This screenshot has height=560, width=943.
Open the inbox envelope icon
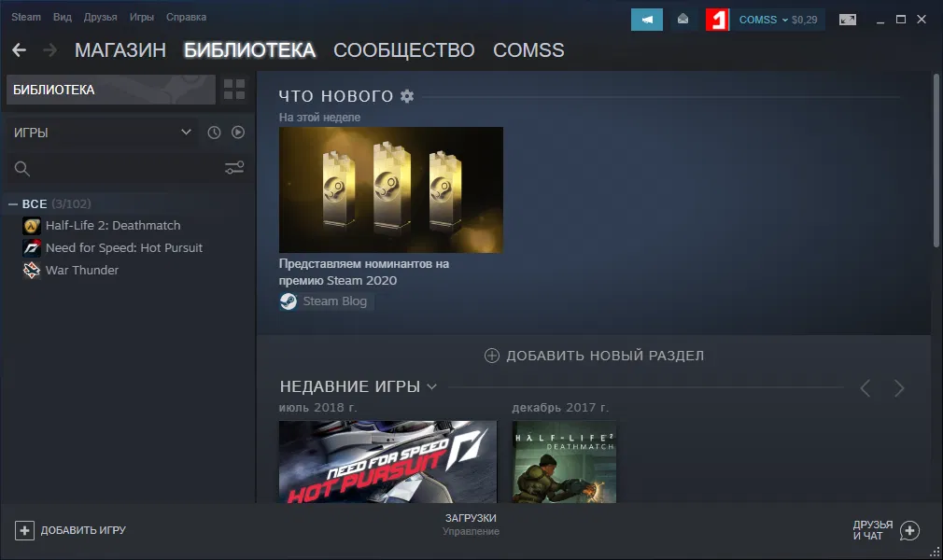pos(683,20)
